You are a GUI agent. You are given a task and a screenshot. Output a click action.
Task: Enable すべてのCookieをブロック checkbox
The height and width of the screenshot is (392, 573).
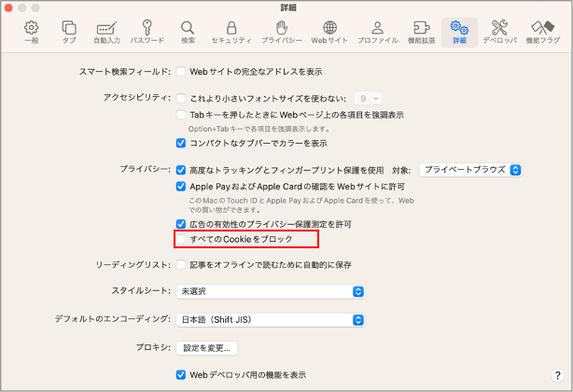[182, 240]
